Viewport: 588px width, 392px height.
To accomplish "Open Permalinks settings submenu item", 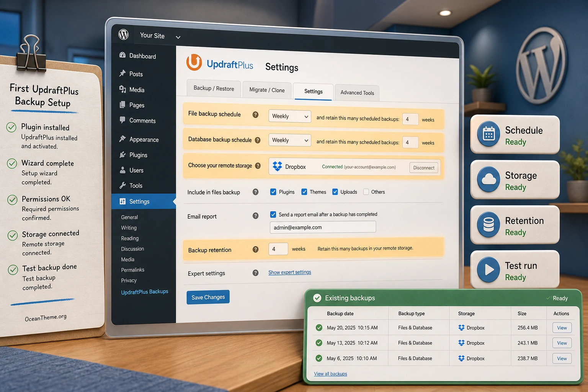I will tap(132, 270).
